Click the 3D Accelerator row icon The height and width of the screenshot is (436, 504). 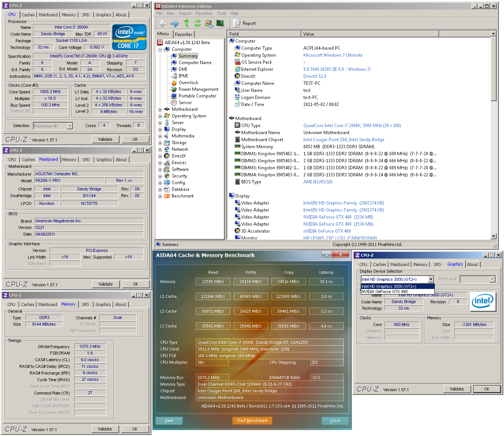click(238, 231)
